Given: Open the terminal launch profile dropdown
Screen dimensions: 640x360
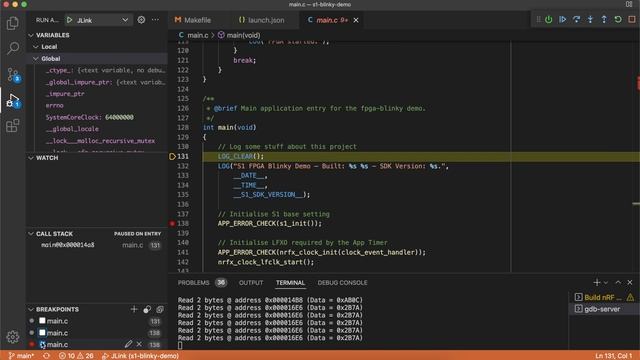Looking at the screenshot, I should point(606,282).
